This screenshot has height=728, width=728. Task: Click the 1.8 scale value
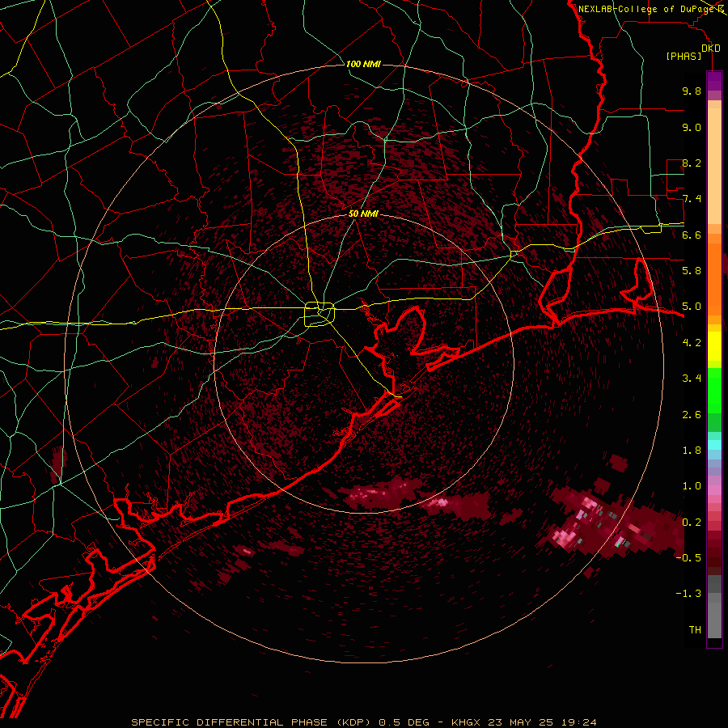click(692, 450)
